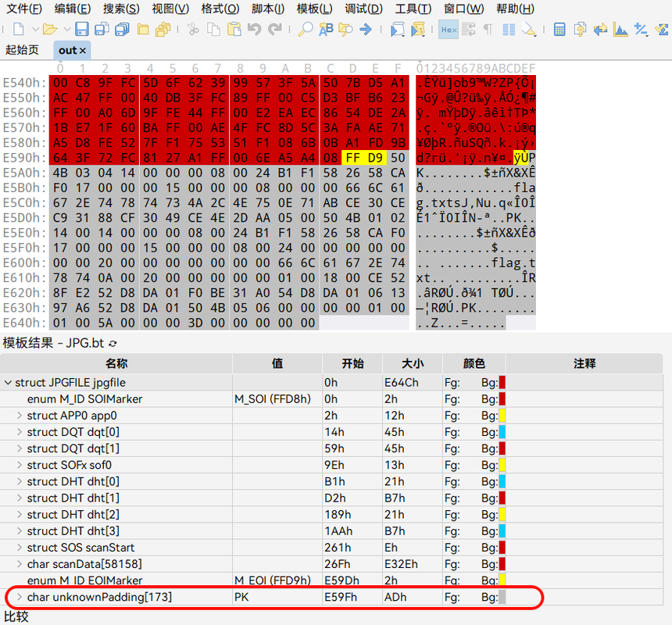
Task: Expand struct SOFx sof0 row
Action: coord(20,465)
